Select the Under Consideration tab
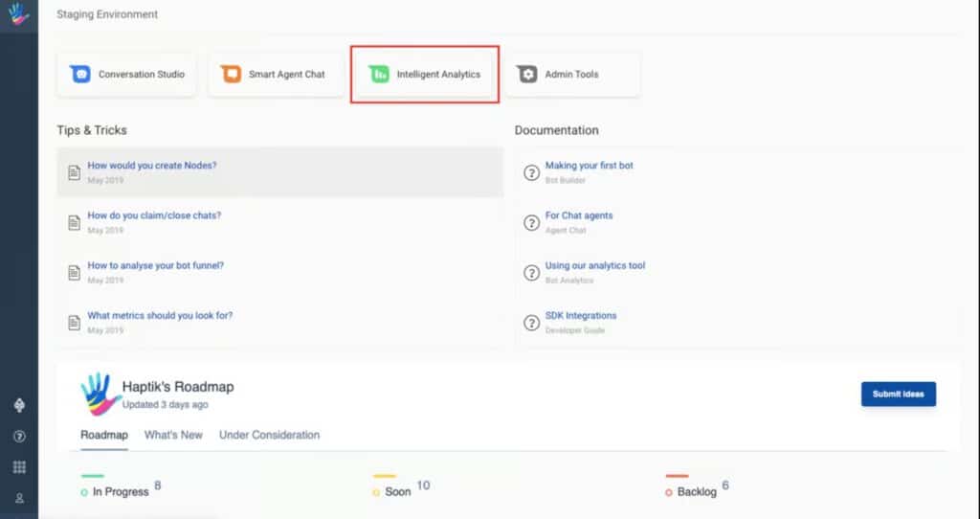Image resolution: width=980 pixels, height=519 pixels. coord(269,435)
